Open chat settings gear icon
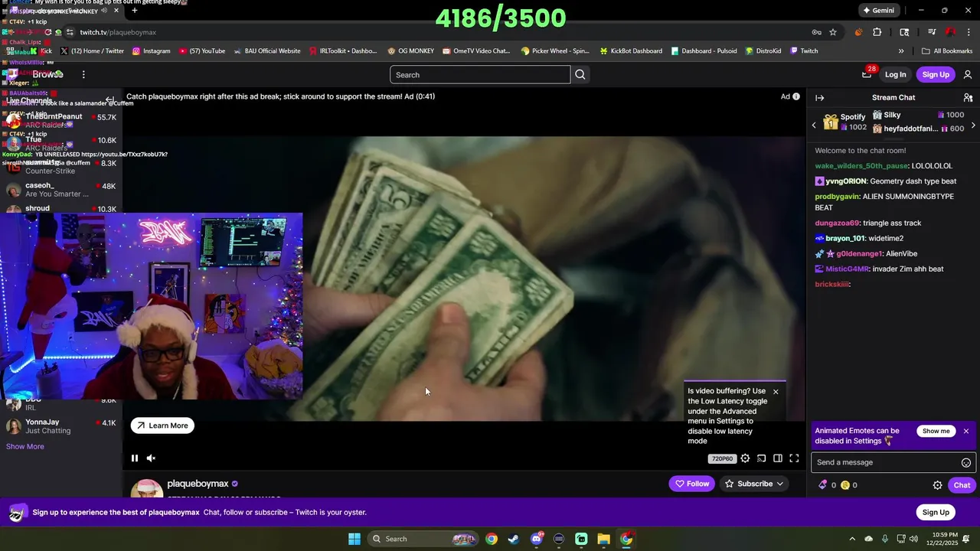The image size is (980, 551). point(937,485)
